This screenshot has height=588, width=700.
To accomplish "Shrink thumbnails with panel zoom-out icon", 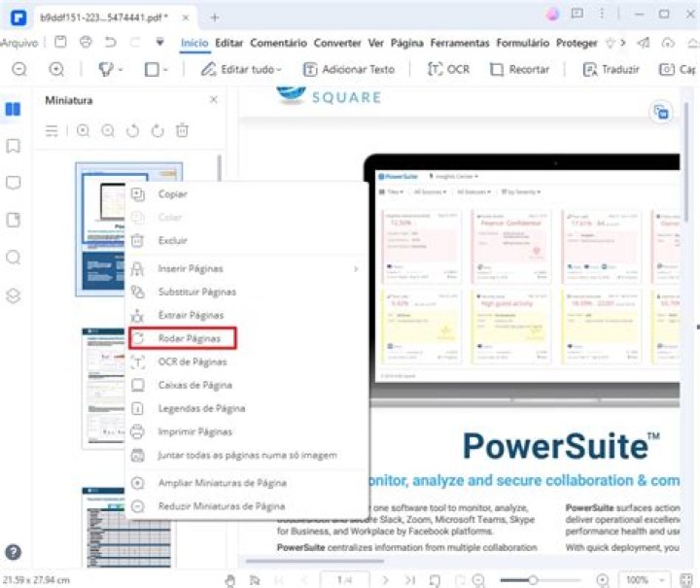I will [108, 130].
